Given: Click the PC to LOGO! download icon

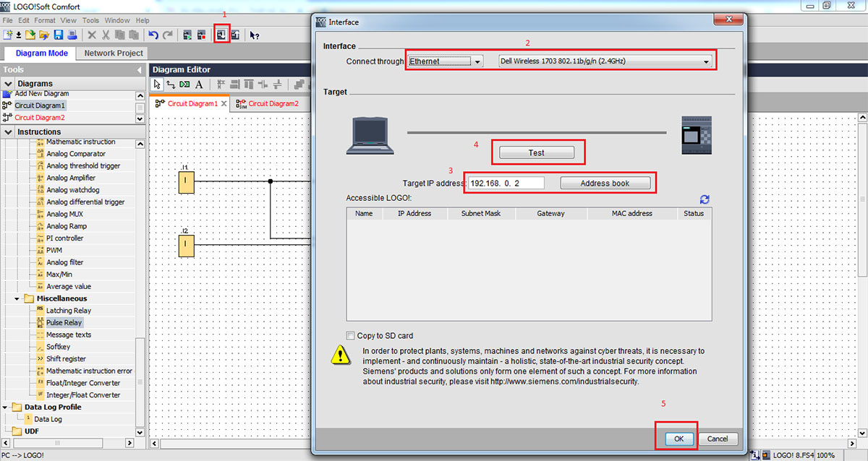Looking at the screenshot, I should [x=221, y=35].
